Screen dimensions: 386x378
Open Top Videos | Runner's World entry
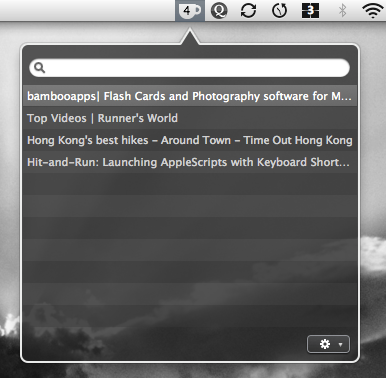190,118
